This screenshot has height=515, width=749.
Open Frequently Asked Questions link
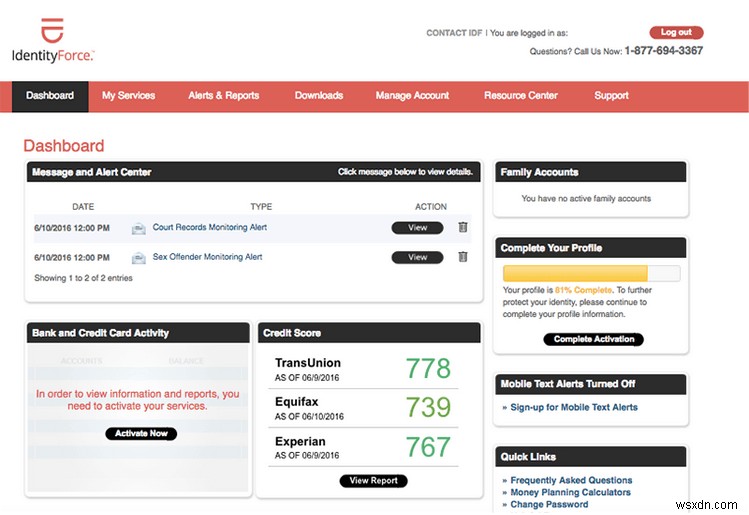pos(571,480)
